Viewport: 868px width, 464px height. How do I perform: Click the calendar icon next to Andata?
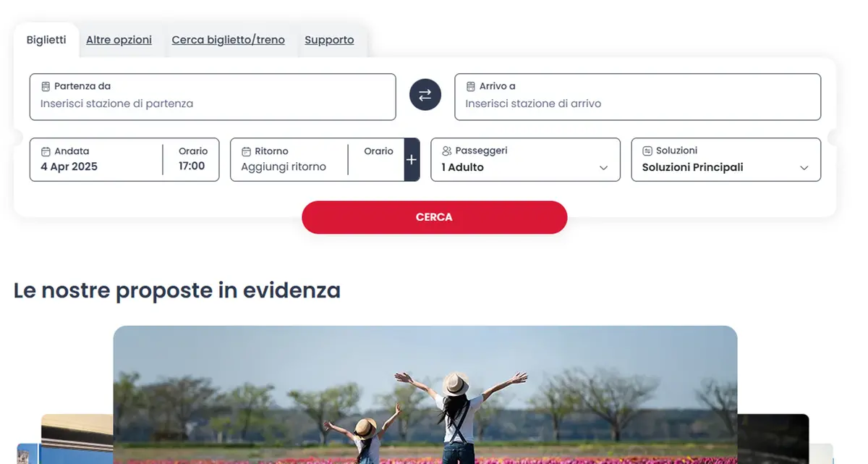[46, 152]
